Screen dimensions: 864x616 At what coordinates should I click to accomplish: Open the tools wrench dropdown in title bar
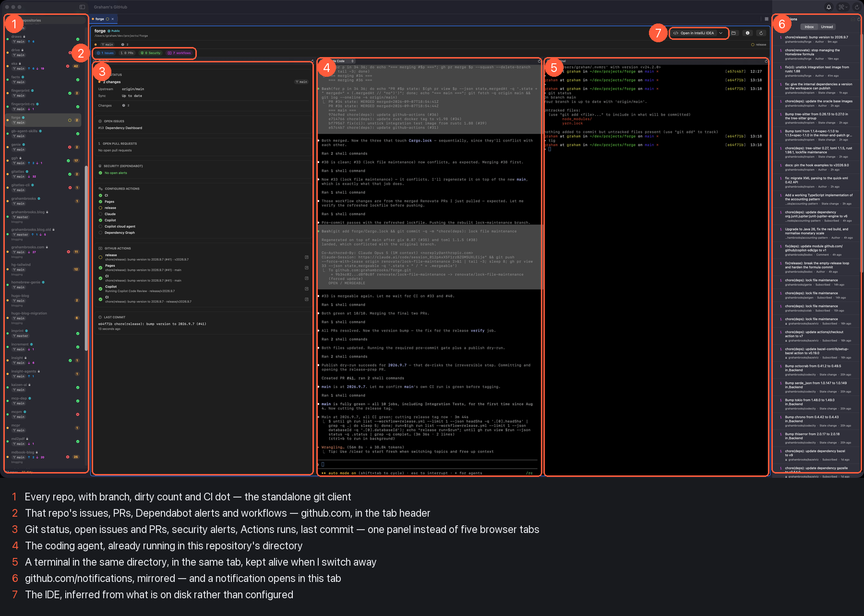843,7
